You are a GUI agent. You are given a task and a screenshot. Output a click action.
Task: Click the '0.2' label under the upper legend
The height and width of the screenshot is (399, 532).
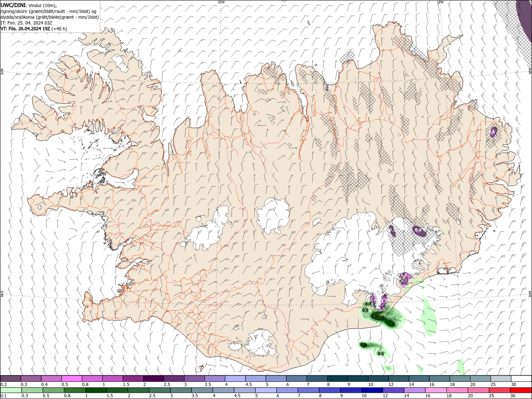[x=3, y=384]
